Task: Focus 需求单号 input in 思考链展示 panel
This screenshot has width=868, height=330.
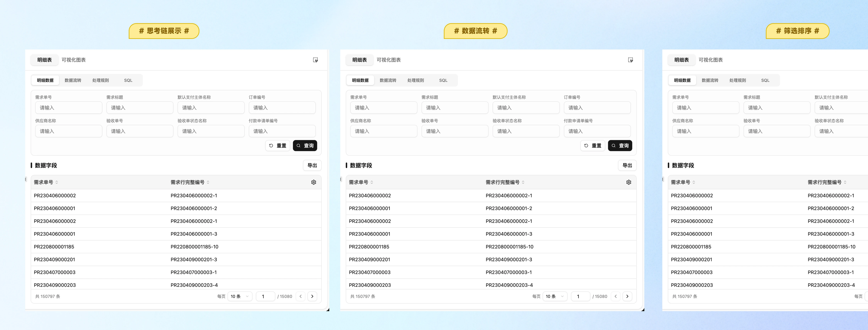Action: (x=69, y=108)
